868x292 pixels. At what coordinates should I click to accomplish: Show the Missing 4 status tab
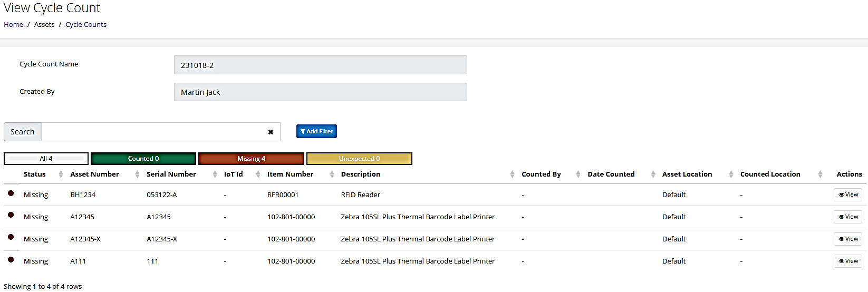coord(251,159)
